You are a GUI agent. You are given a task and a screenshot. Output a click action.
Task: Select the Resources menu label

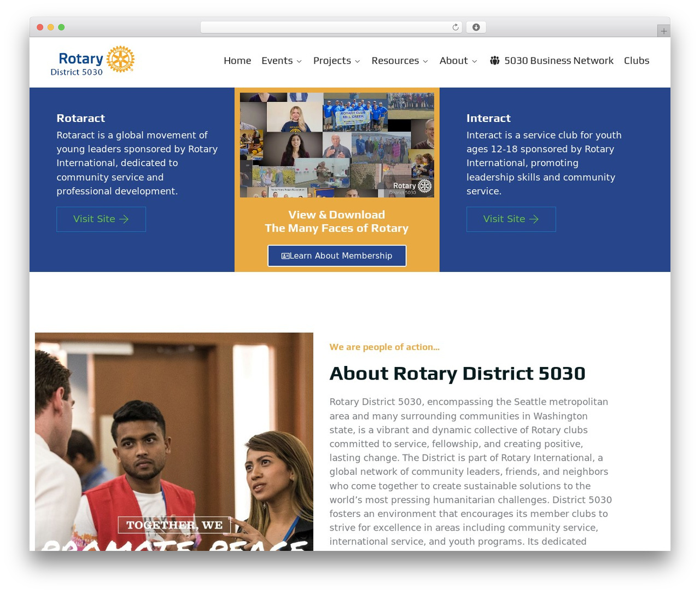[x=395, y=61]
